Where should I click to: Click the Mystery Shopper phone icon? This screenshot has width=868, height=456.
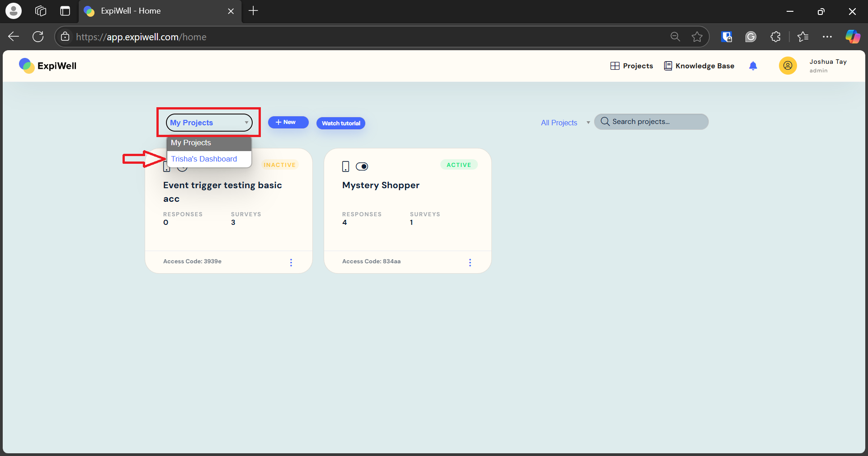click(x=346, y=166)
